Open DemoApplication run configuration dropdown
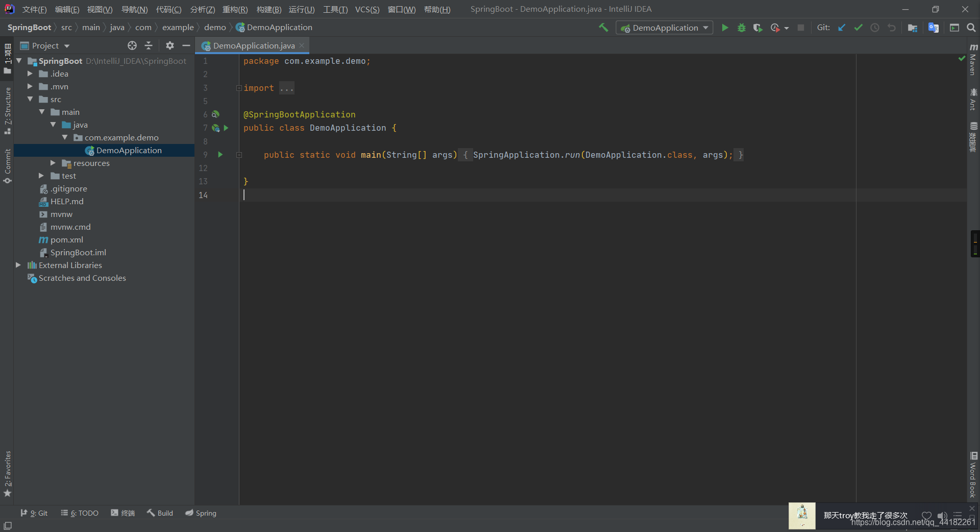This screenshot has width=980, height=532. tap(665, 28)
